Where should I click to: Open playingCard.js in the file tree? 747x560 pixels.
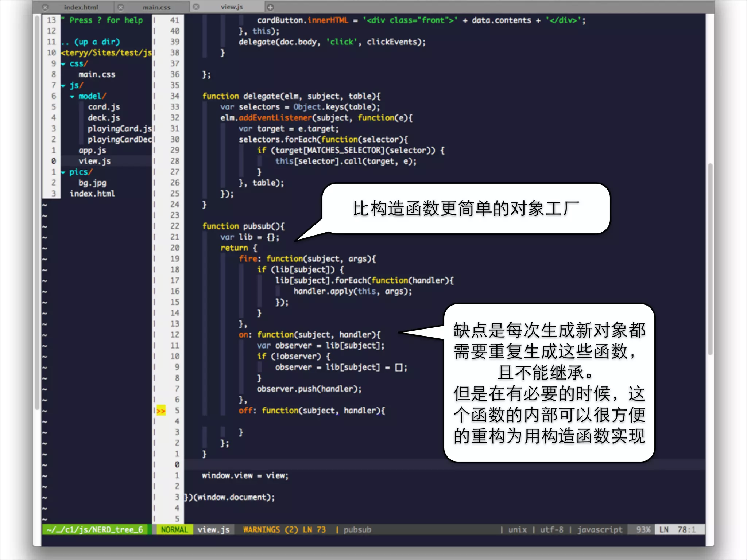119,129
